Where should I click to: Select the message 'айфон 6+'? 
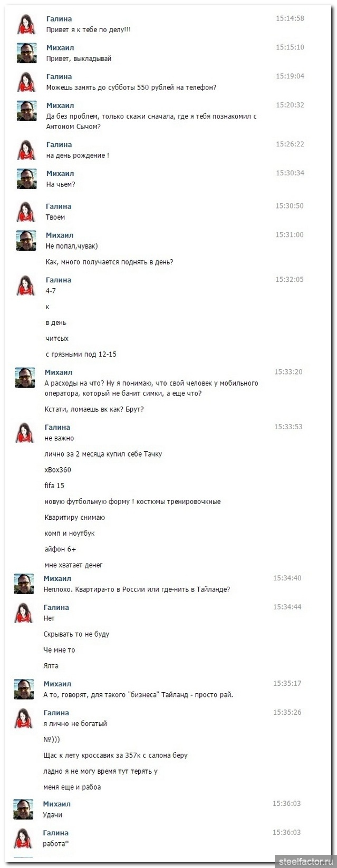(x=60, y=549)
